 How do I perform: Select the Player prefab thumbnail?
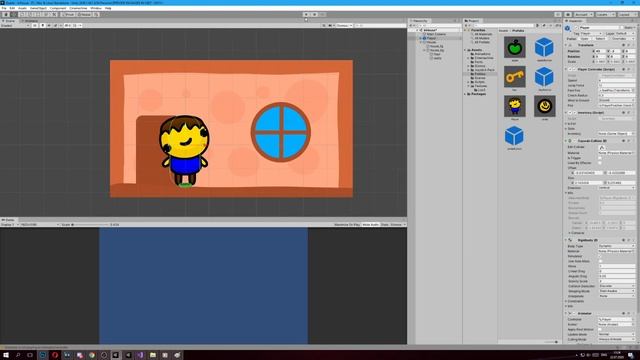tap(515, 106)
